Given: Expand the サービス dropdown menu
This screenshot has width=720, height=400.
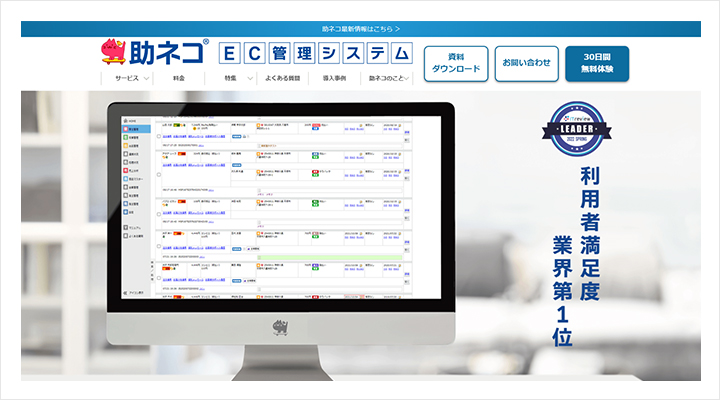Looking at the screenshot, I should pos(131,78).
